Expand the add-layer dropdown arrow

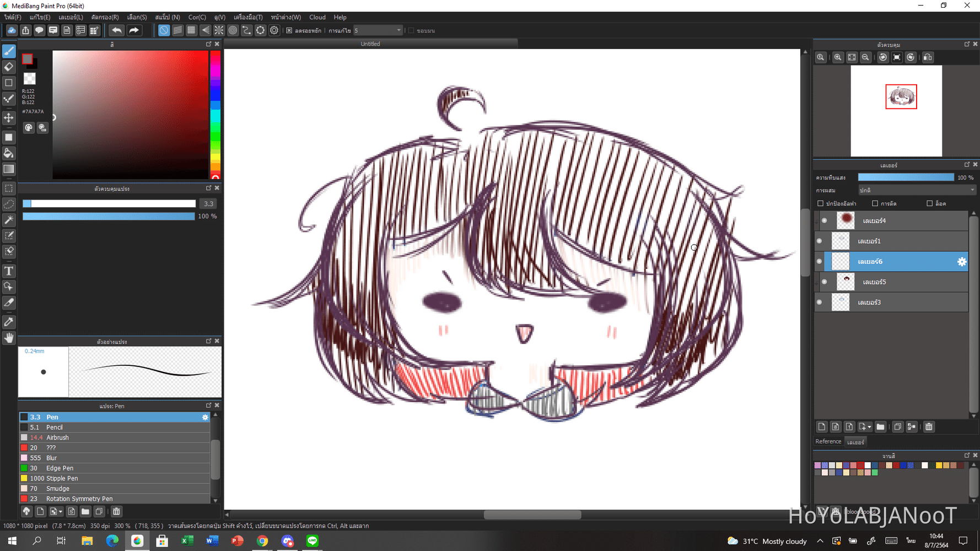point(869,426)
